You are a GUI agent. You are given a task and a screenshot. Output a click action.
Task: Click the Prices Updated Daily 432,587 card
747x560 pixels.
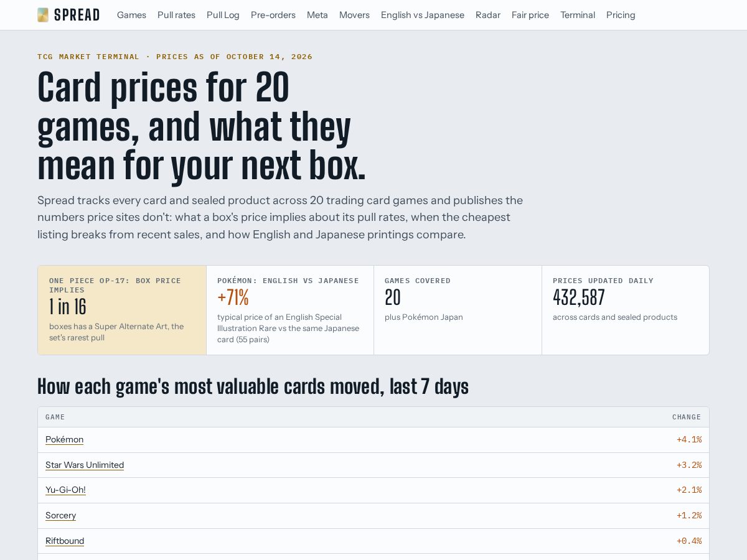click(626, 310)
